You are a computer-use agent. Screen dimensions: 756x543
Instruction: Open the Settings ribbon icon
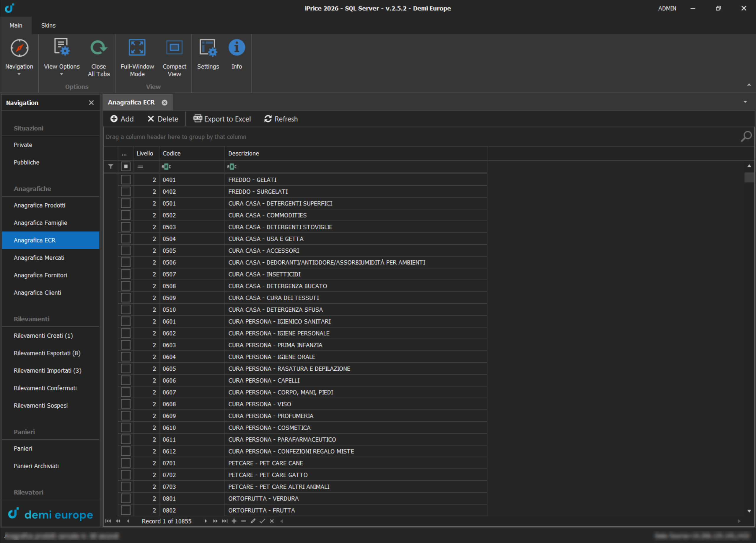click(x=208, y=47)
